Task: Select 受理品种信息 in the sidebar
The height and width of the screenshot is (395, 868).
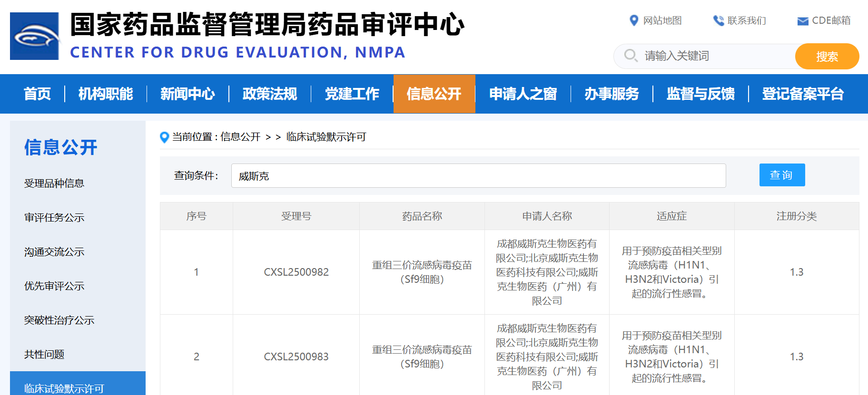Action: (x=54, y=183)
